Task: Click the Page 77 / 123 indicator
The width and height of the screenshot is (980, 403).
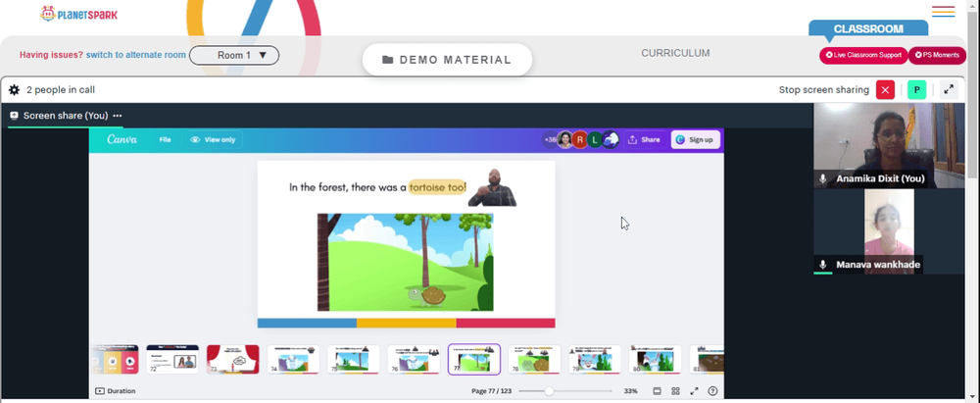Action: click(x=491, y=391)
